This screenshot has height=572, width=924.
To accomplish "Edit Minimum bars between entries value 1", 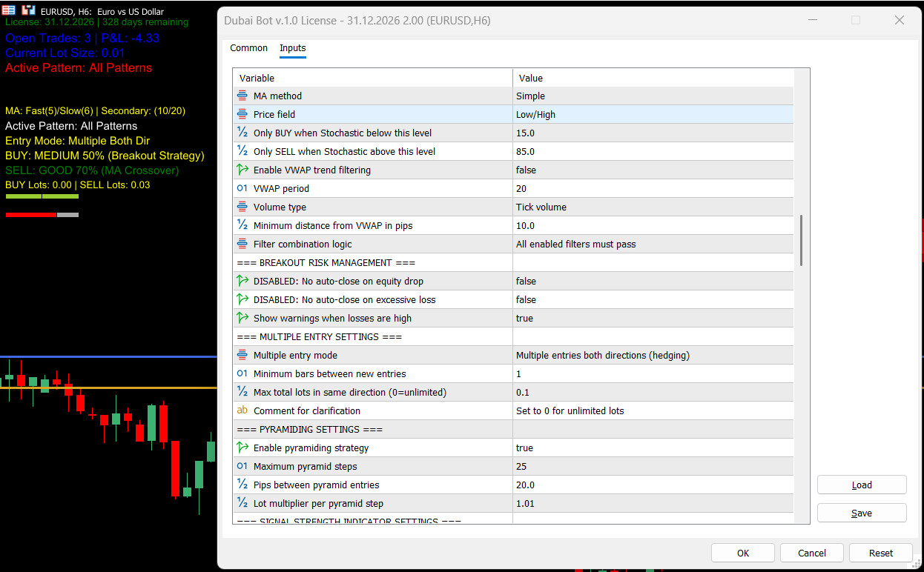I will pyautogui.click(x=653, y=373).
